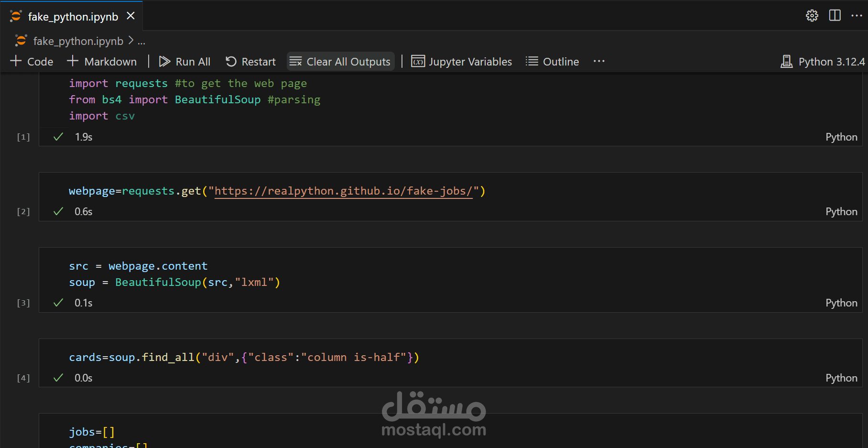Click the Clear All Outputs list icon
Viewport: 868px width, 448px height.
pyautogui.click(x=296, y=62)
